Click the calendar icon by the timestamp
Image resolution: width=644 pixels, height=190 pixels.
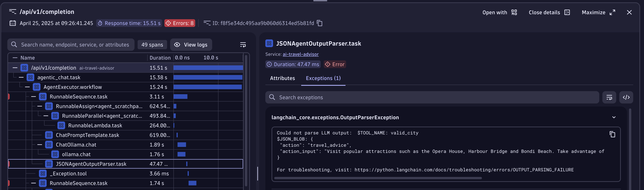coord(13,23)
